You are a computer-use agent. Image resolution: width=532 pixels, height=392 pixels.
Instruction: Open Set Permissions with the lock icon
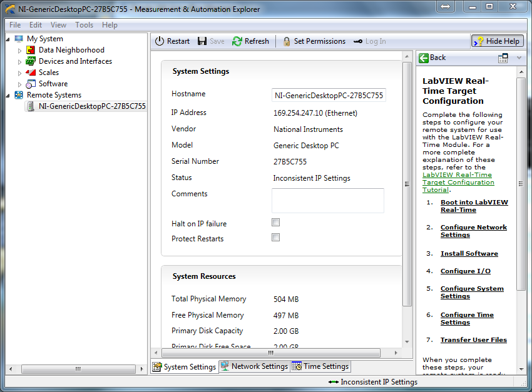(287, 41)
